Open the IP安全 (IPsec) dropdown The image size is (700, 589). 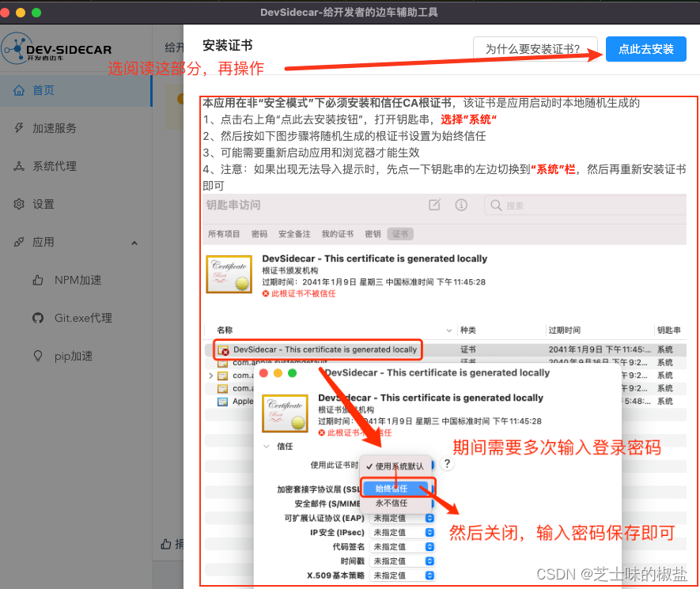(403, 532)
